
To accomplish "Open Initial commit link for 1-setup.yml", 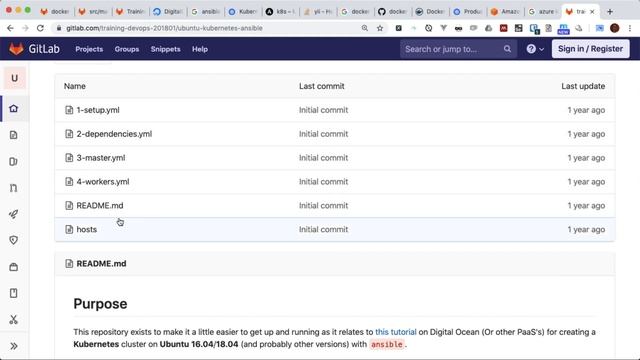I will (323, 110).
